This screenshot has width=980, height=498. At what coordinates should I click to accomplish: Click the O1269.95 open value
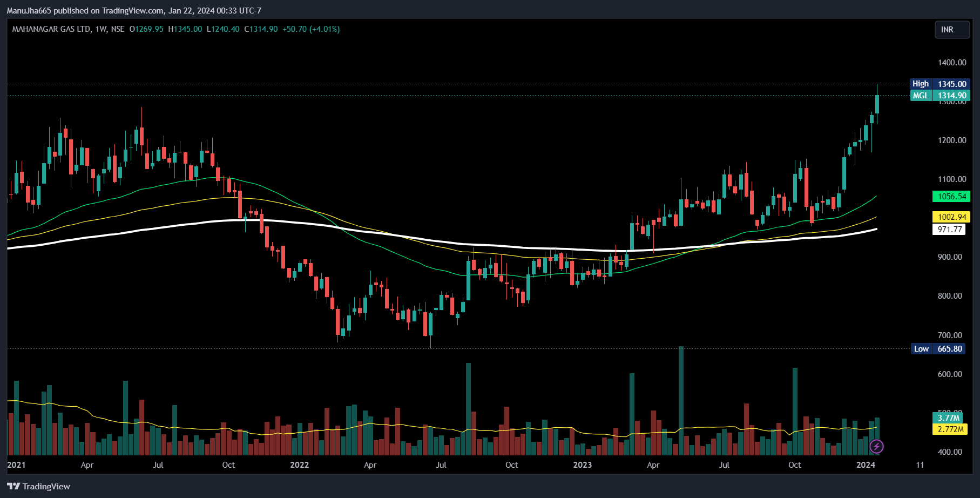[x=146, y=29]
